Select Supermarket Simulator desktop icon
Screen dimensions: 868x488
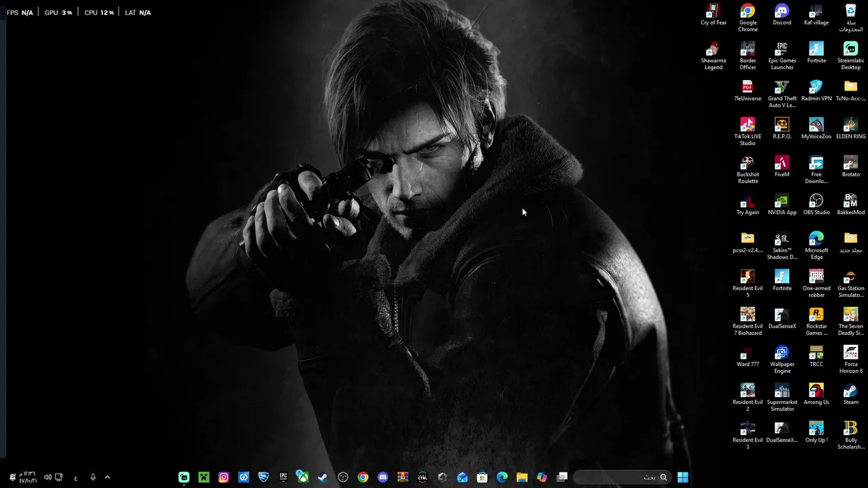(782, 398)
